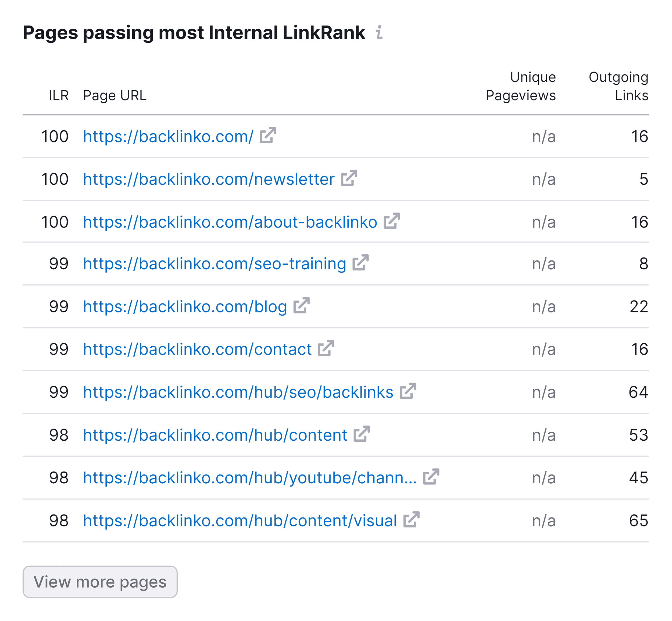Open the backlinko.com/contact link
672x621 pixels.
(x=197, y=349)
